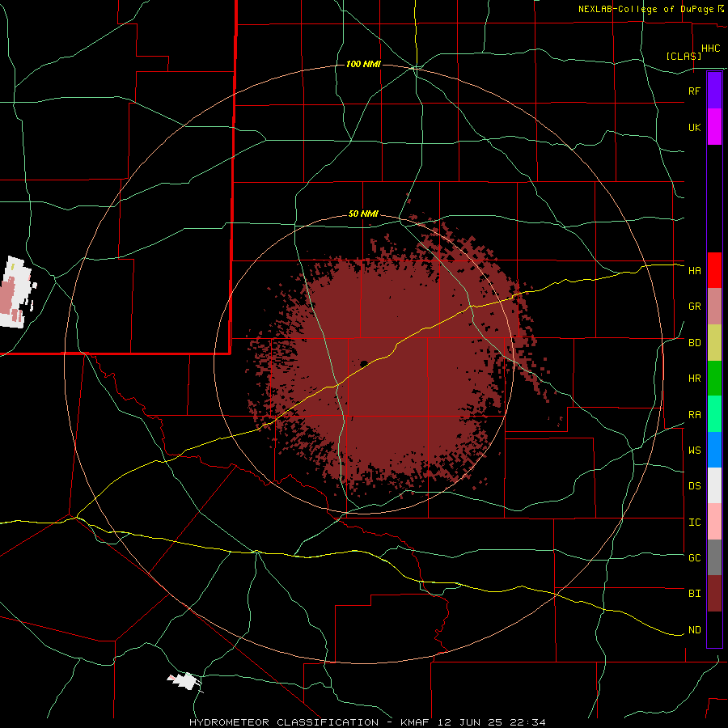Click the 'UK' legend label
This screenshot has width=728, height=728.
[x=694, y=127]
